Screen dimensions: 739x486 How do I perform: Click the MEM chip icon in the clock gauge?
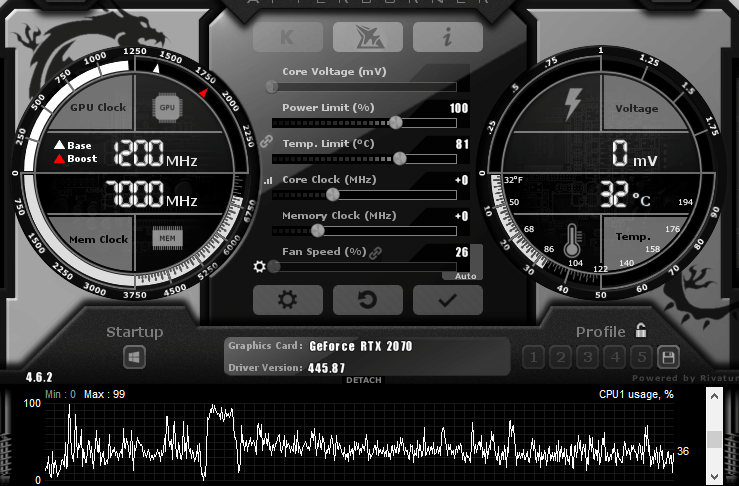coord(167,239)
